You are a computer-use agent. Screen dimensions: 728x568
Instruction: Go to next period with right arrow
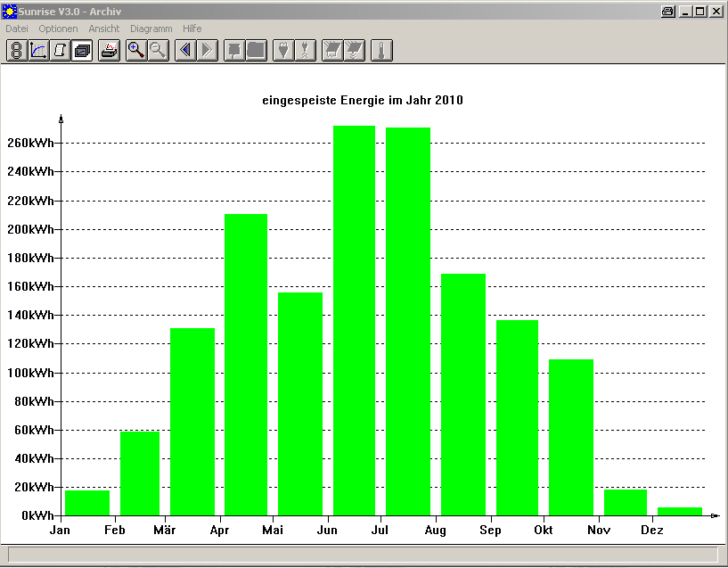[208, 50]
